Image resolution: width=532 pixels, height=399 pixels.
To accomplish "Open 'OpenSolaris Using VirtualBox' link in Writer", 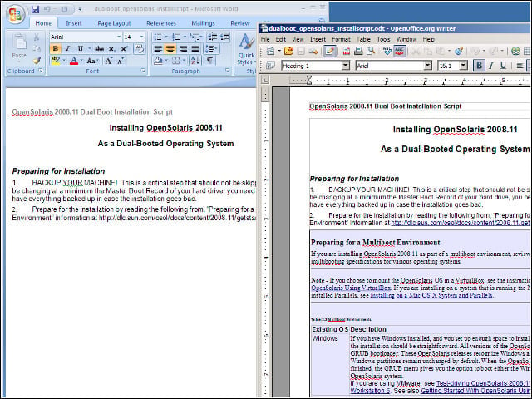I will tap(351, 288).
